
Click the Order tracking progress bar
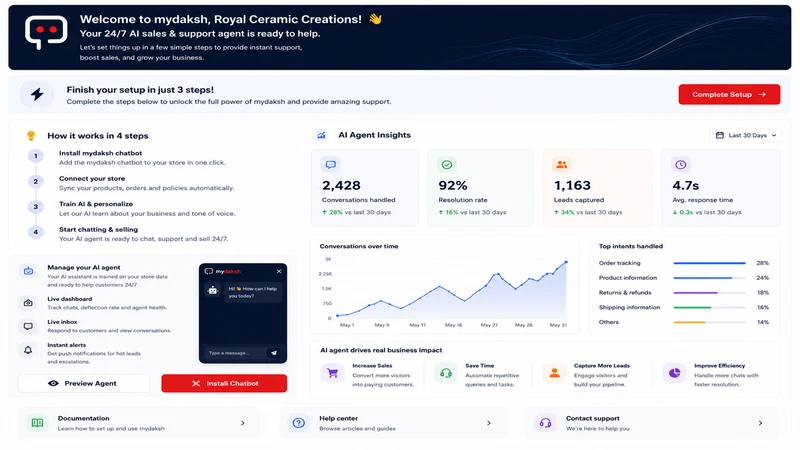click(709, 263)
